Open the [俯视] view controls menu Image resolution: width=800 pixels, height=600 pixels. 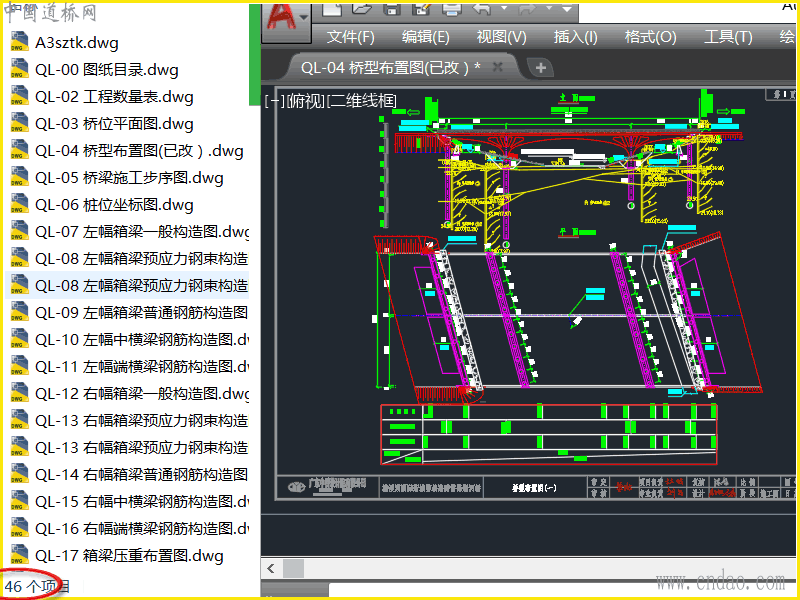(x=306, y=101)
